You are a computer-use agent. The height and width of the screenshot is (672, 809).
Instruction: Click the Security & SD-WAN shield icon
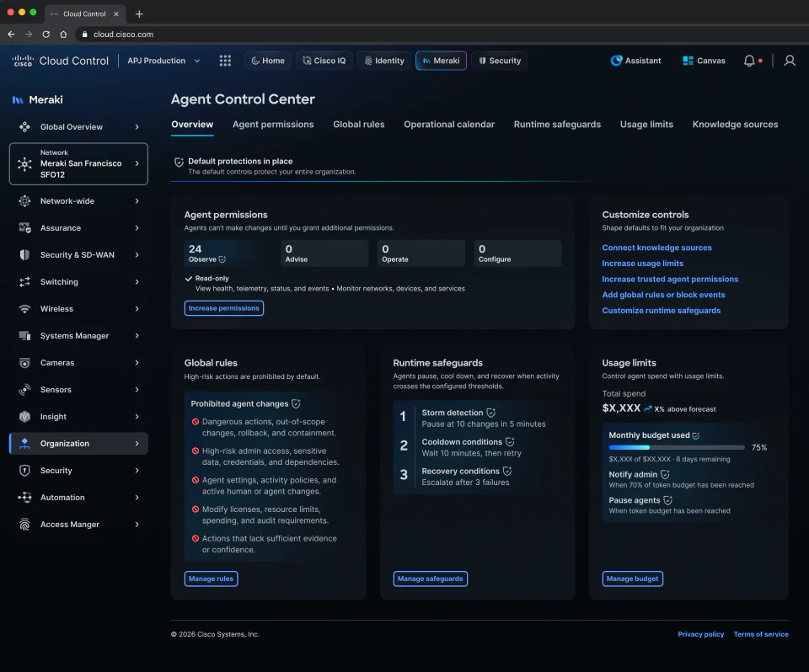24,255
